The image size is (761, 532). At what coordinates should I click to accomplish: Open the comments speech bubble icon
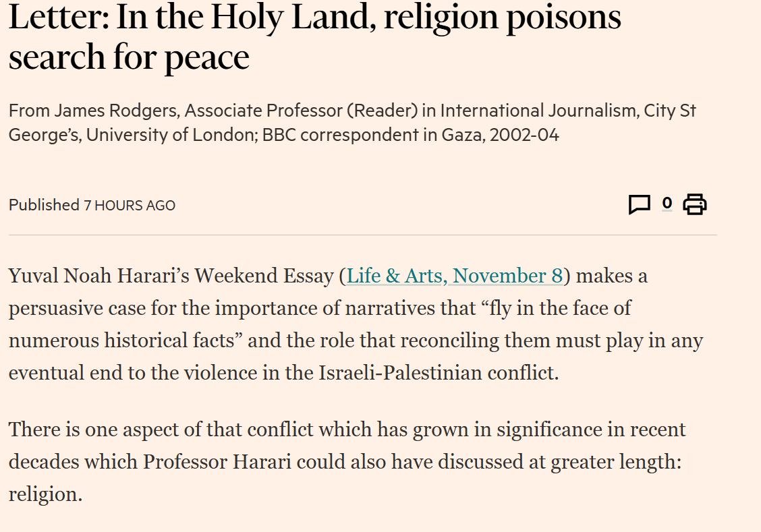coord(639,204)
